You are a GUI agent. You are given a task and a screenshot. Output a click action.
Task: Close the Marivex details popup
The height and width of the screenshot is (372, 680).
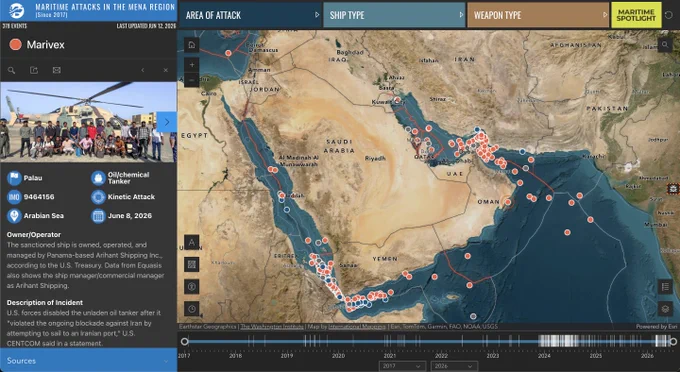[166, 70]
